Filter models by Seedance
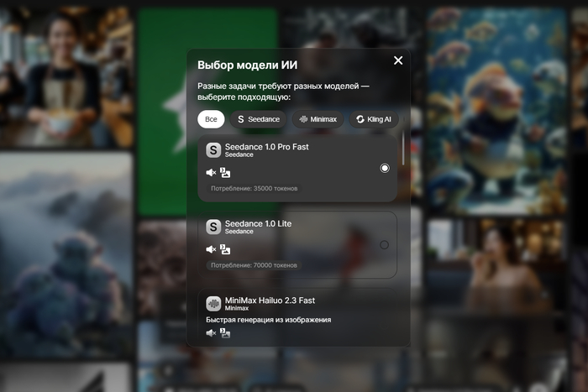Viewport: 588px width, 392px height. 258,119
